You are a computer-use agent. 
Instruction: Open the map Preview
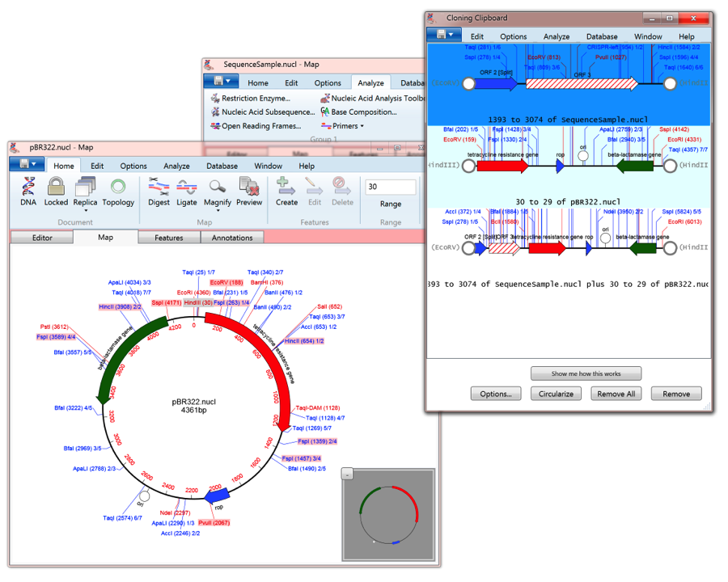pos(249,192)
